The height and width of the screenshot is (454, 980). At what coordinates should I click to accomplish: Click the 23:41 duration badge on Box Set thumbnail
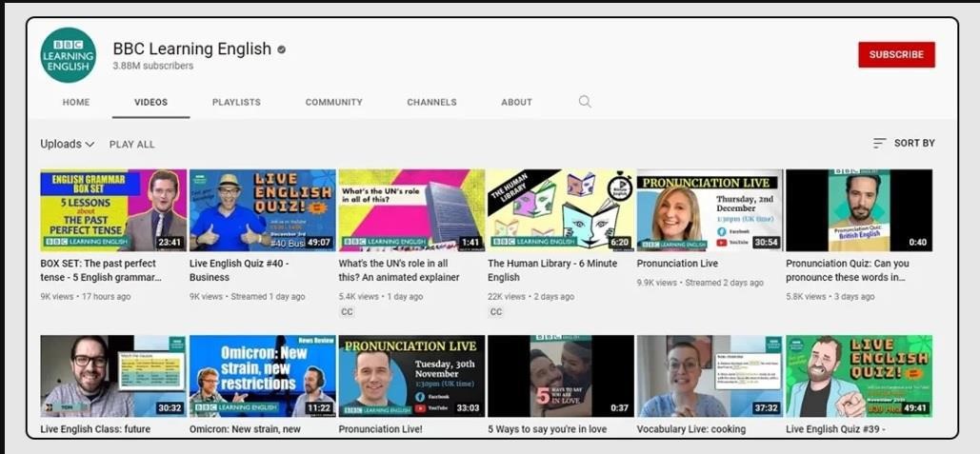click(170, 243)
